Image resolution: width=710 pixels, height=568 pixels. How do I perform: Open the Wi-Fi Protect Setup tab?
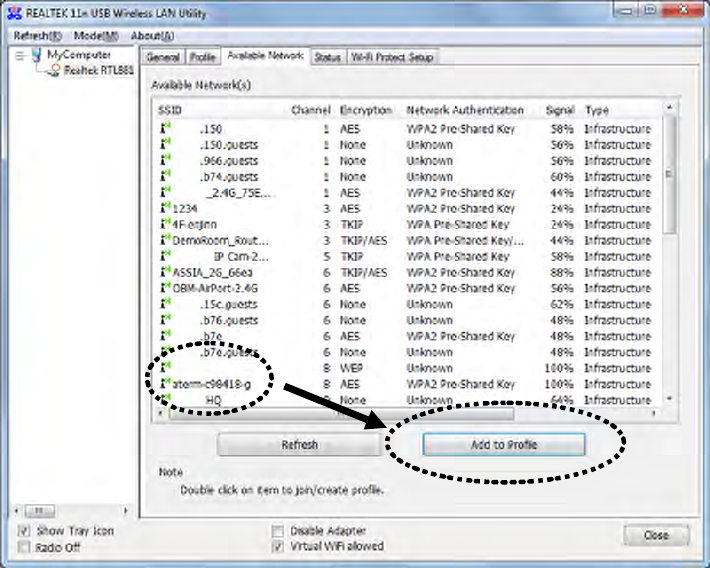pyautogui.click(x=392, y=58)
